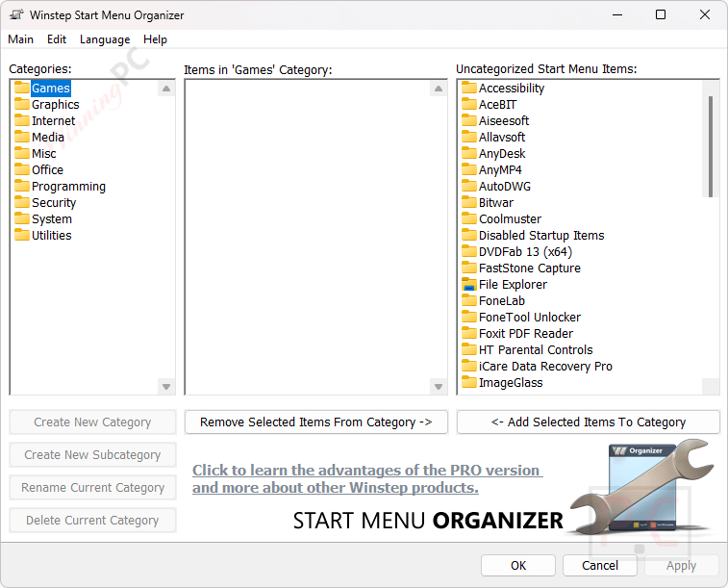Open the Help menu
Screen dimensions: 728x588
tap(155, 39)
